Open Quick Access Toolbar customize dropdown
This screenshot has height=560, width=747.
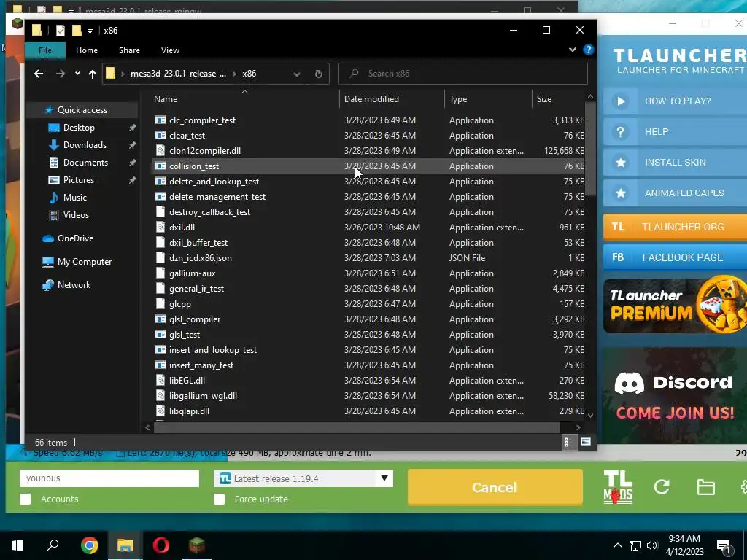(x=90, y=31)
